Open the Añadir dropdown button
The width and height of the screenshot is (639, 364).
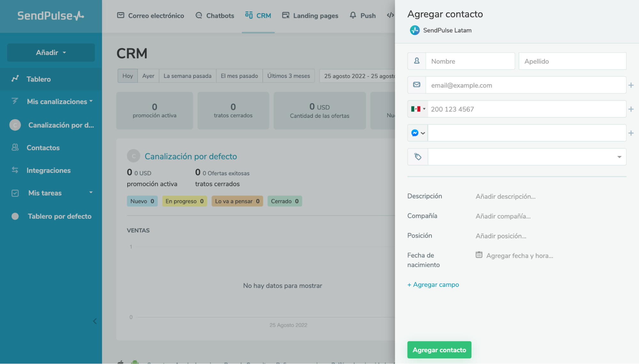click(x=51, y=52)
